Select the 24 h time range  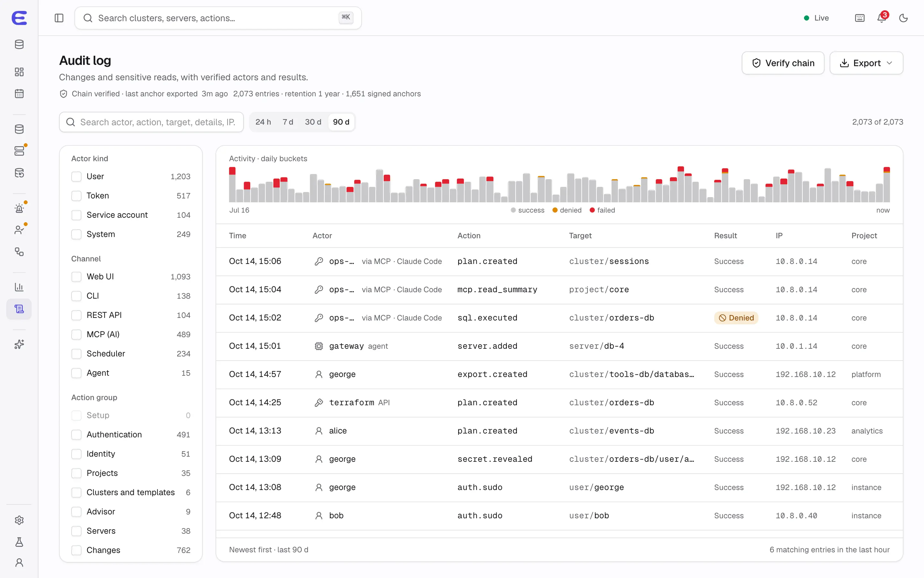pos(263,122)
